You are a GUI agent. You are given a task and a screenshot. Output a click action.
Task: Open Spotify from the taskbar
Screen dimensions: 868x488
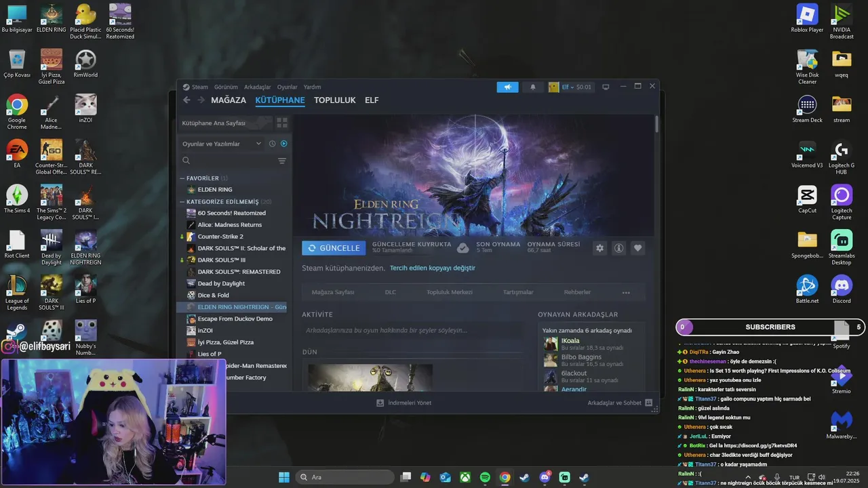pyautogui.click(x=486, y=477)
